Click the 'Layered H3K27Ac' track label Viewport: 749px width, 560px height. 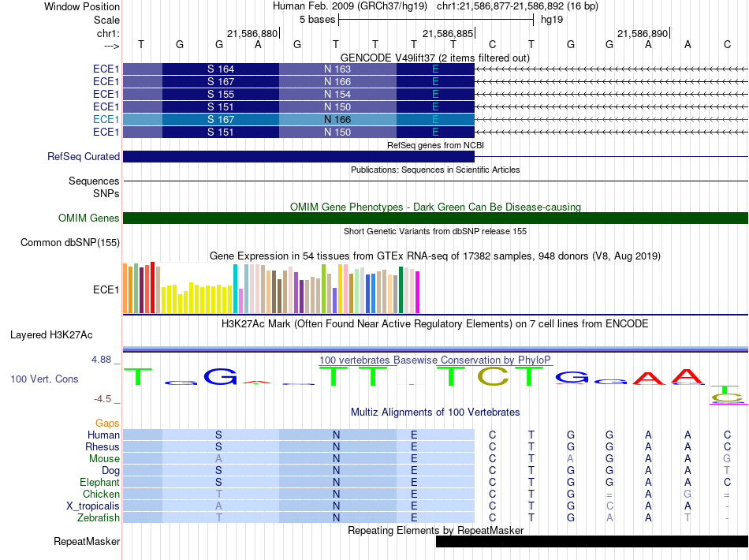click(x=51, y=334)
